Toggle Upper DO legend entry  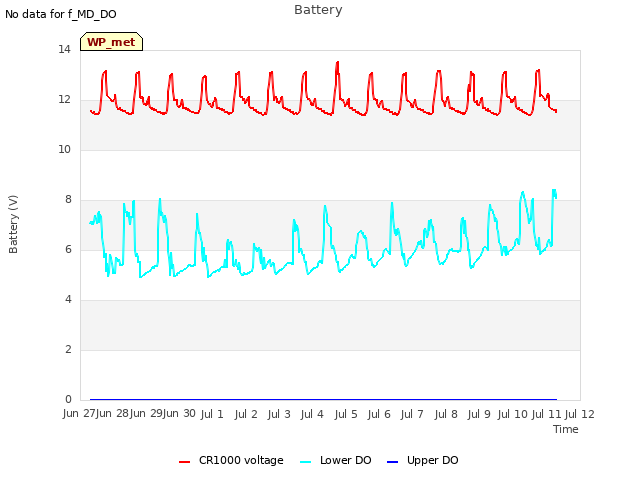tap(422, 460)
